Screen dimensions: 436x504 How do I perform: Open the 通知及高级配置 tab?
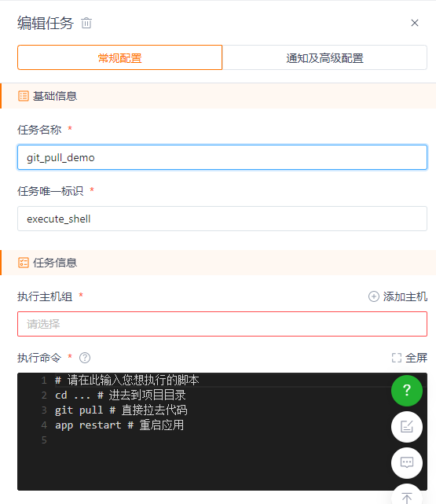(324, 57)
